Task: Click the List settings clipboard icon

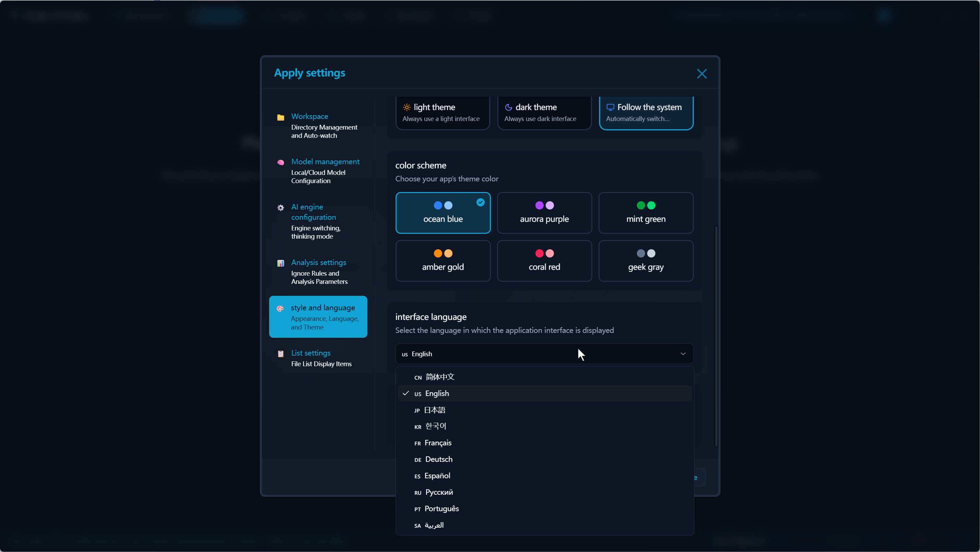Action: [x=281, y=354]
